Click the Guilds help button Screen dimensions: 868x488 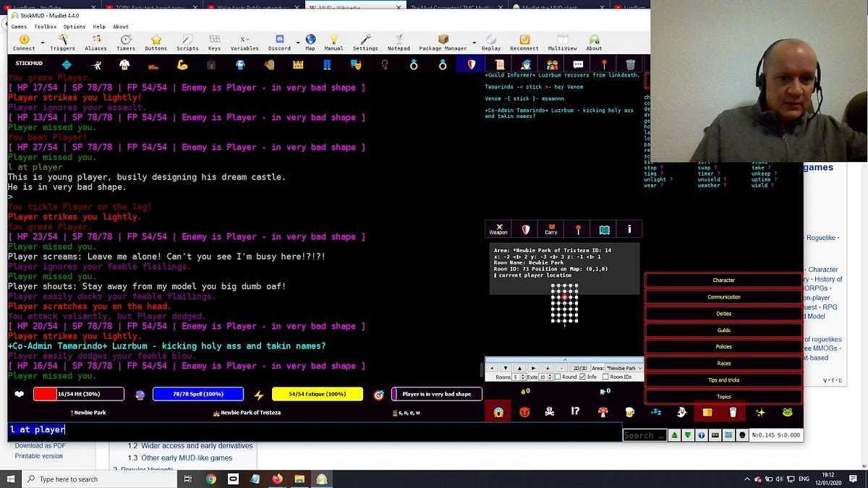pyautogui.click(x=723, y=330)
